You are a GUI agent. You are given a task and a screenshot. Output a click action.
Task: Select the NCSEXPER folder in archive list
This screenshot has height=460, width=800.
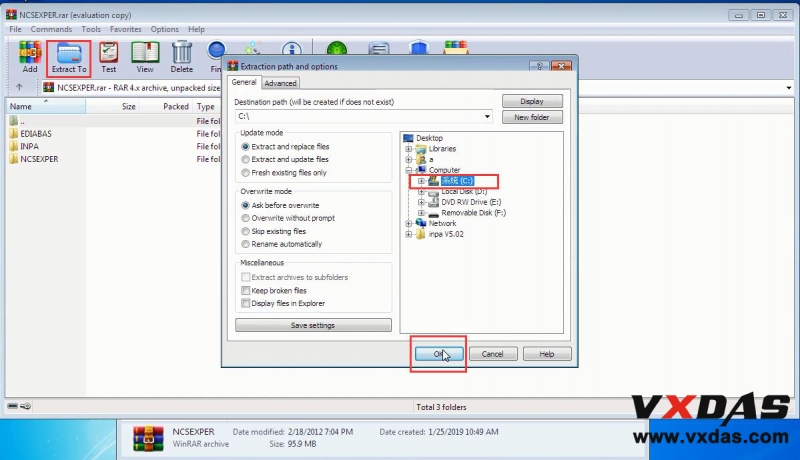click(x=39, y=159)
